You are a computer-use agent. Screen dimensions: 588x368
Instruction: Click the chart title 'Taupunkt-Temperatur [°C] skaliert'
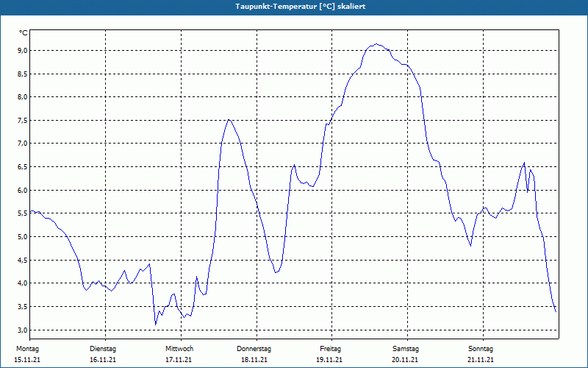300,7
